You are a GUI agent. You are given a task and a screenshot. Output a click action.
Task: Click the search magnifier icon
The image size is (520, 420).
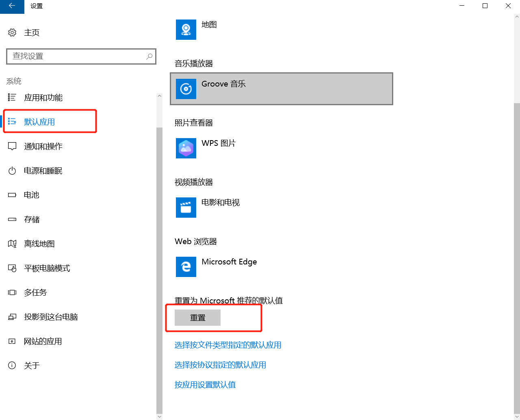pos(149,56)
